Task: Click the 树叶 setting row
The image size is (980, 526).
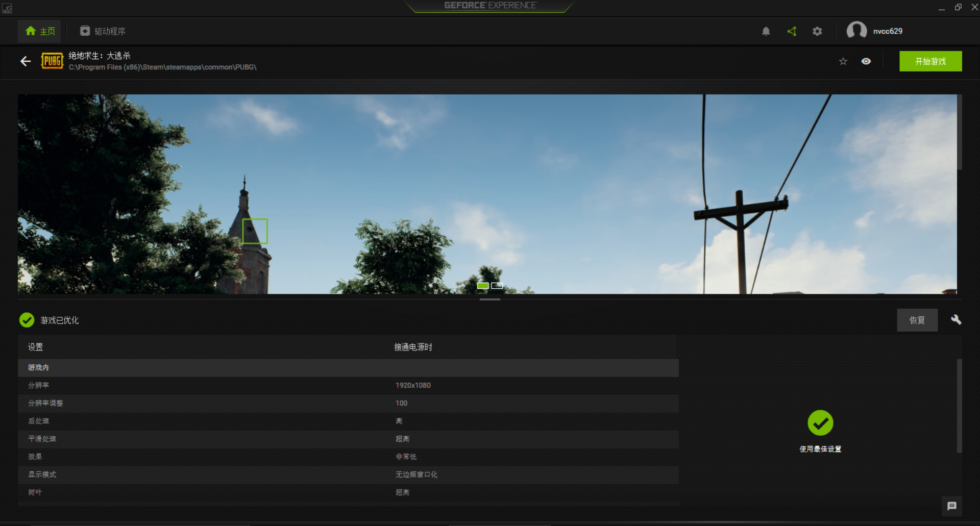Action: click(348, 493)
